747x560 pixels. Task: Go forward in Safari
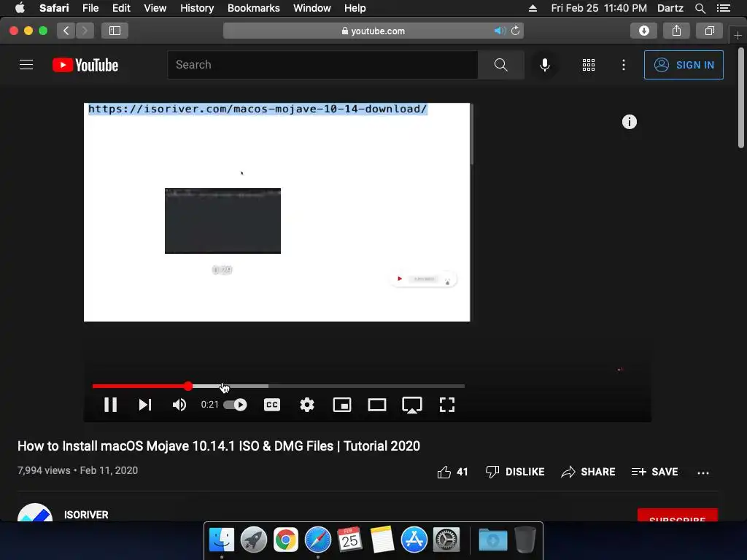pos(85,31)
